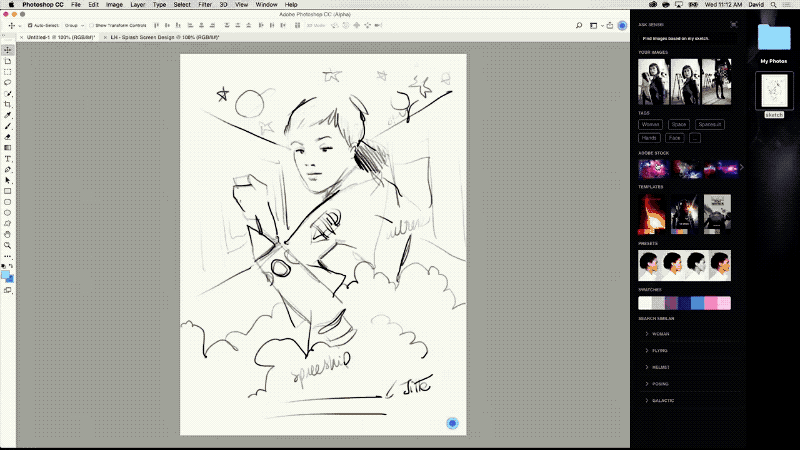Click the share icon in options bar
The image size is (800, 450).
(x=610, y=26)
